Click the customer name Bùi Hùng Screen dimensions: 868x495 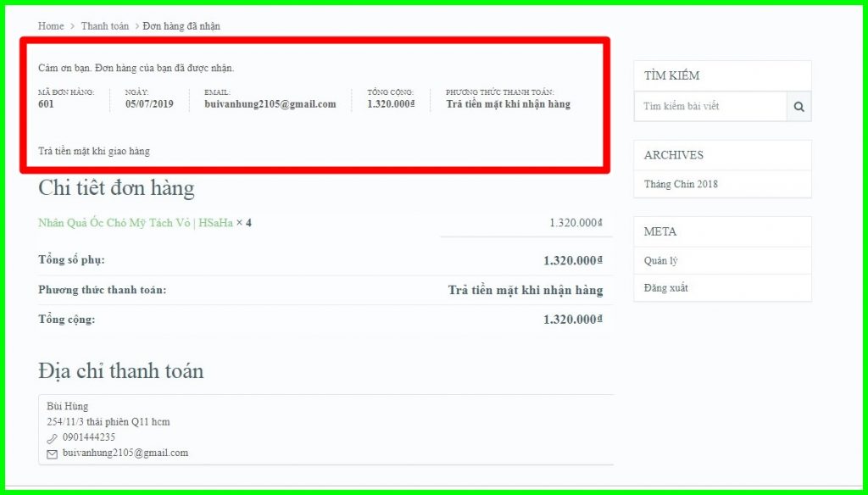pos(68,407)
